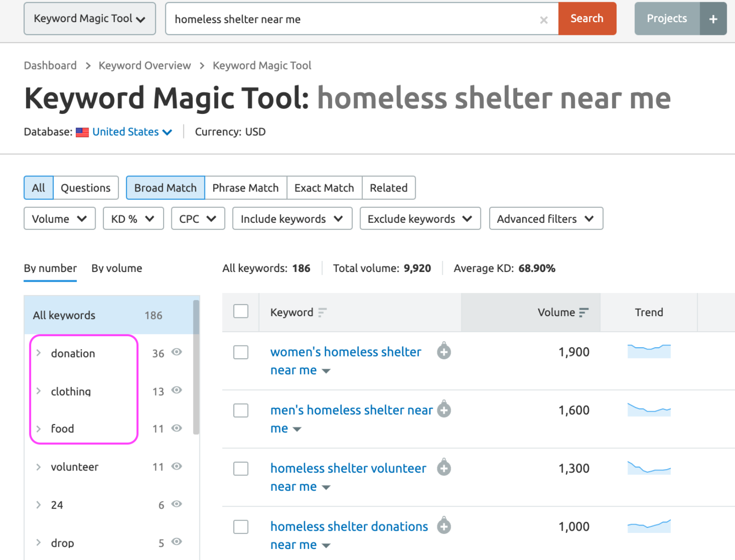Switch to the By volume tab
Screen dimensions: 735x560
[x=117, y=269]
